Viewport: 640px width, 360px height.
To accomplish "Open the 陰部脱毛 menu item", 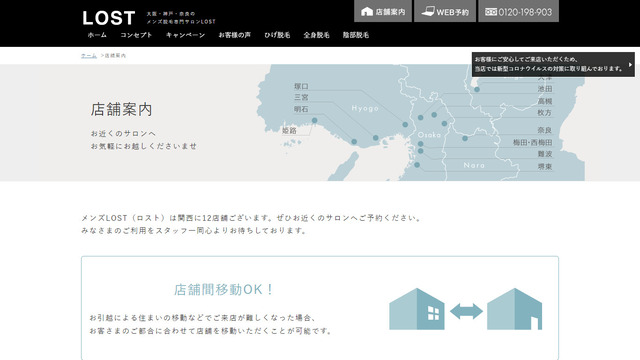I will pyautogui.click(x=356, y=35).
